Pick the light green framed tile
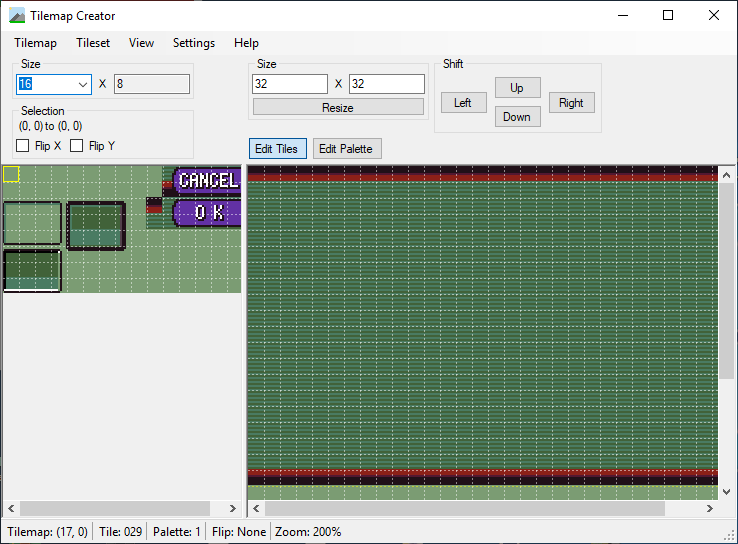 (32, 222)
